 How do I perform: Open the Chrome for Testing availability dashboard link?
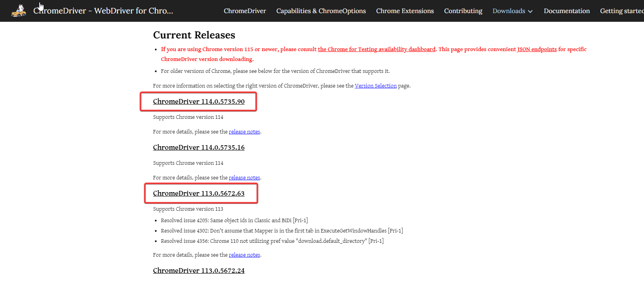pos(376,49)
